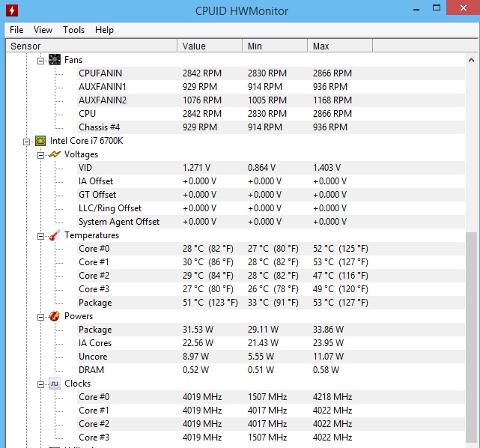480x448 pixels.
Task: Select the AUXFANIN2 row
Action: point(271,100)
